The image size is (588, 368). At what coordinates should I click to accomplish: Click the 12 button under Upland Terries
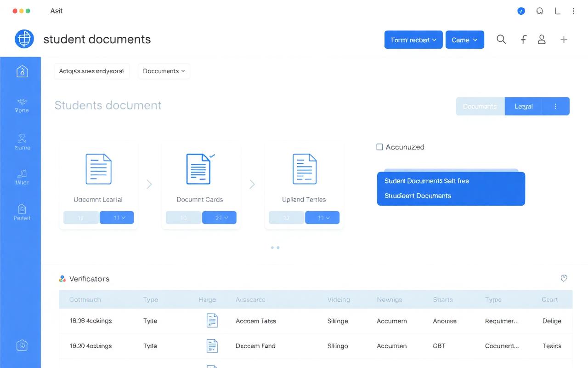click(286, 218)
